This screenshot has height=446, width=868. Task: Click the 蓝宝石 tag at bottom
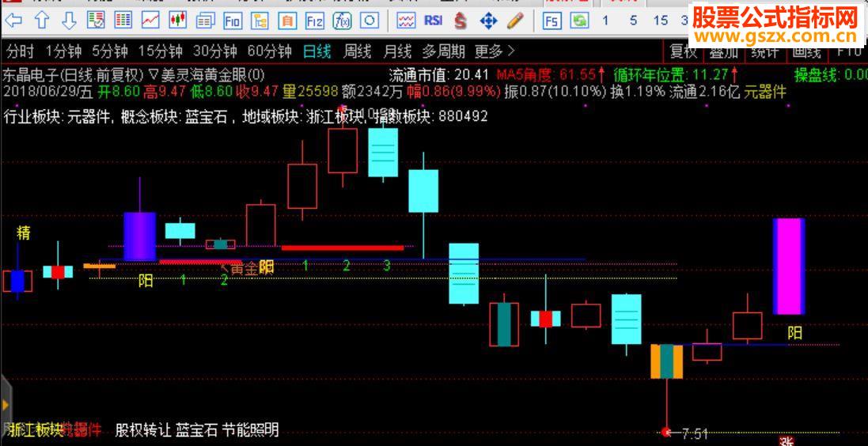click(197, 429)
